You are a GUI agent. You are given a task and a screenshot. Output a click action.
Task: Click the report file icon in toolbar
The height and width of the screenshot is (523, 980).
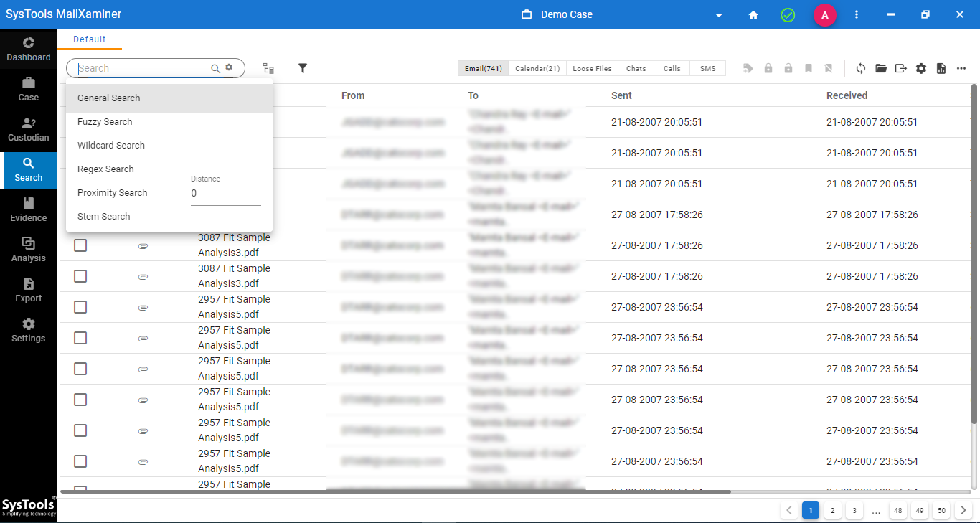[x=941, y=68]
